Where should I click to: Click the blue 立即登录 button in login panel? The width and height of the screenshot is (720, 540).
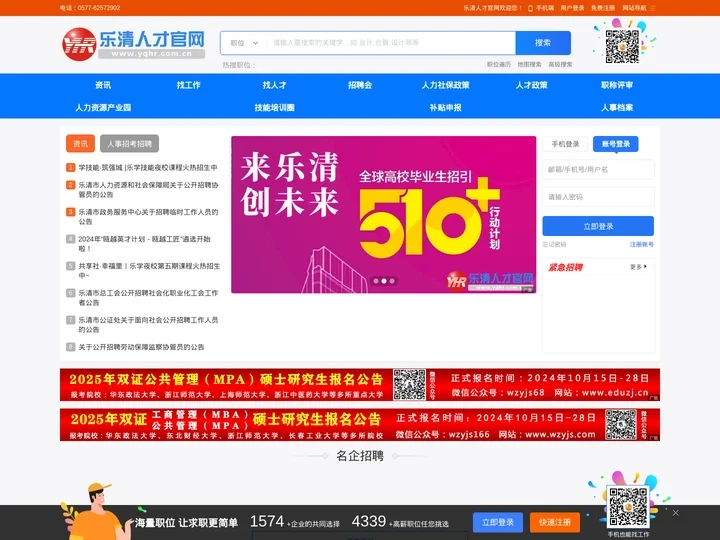point(598,226)
